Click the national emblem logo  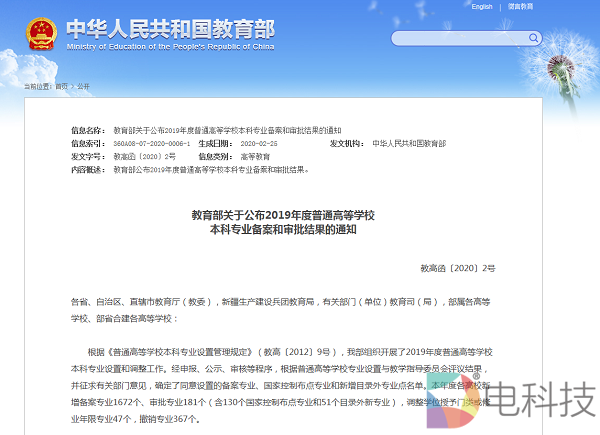coord(41,34)
